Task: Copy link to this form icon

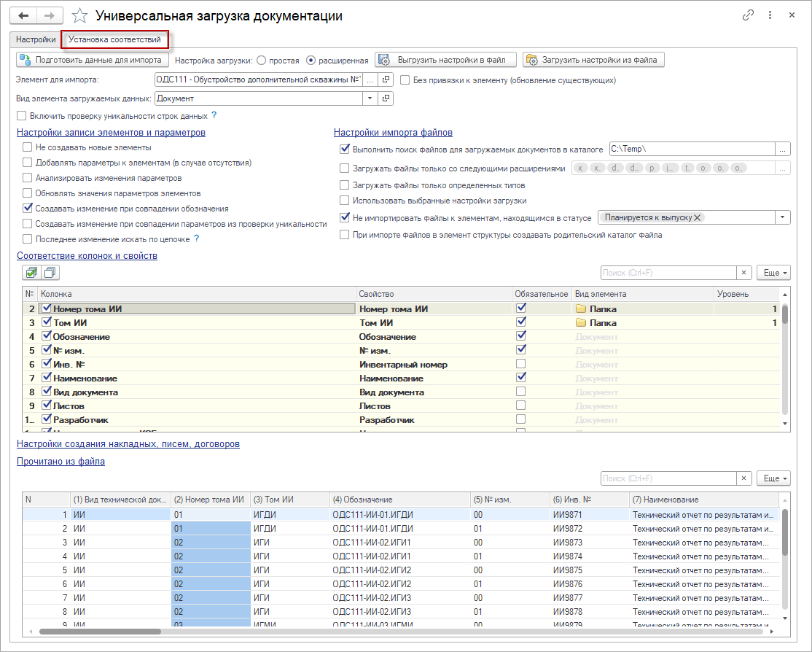Action: point(747,15)
